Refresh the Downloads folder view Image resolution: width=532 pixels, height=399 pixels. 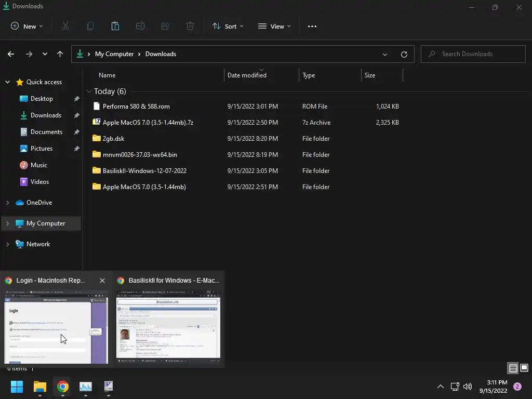click(404, 54)
